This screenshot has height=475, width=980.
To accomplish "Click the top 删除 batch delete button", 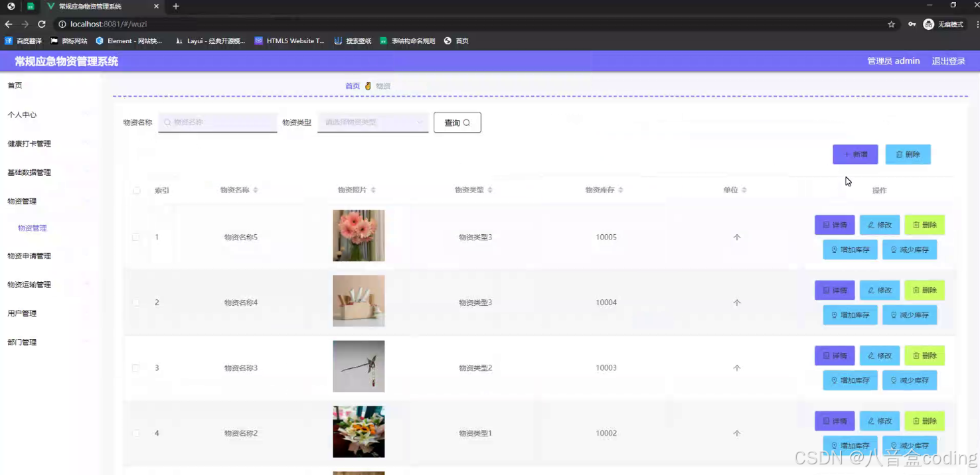I will coord(908,155).
